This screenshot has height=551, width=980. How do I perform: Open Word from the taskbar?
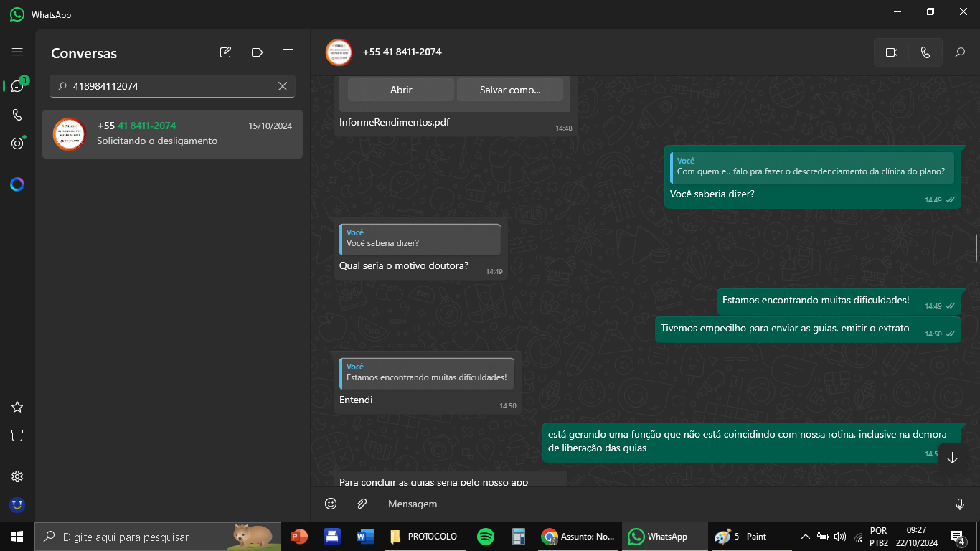point(364,537)
